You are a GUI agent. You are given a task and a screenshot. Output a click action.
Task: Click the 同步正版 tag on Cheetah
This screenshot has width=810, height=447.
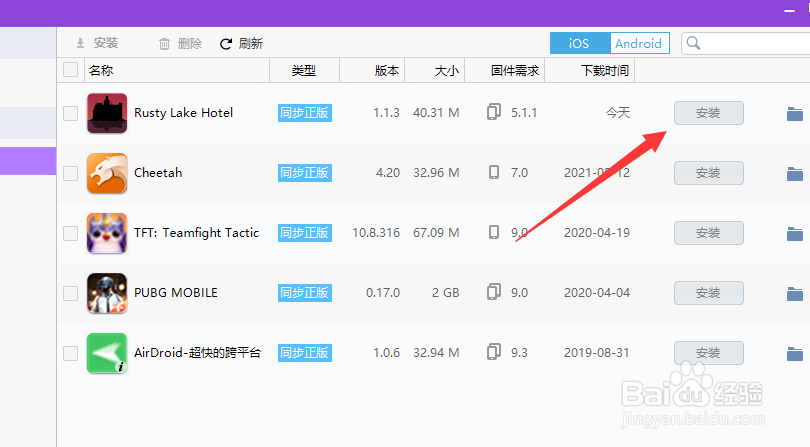tap(305, 173)
